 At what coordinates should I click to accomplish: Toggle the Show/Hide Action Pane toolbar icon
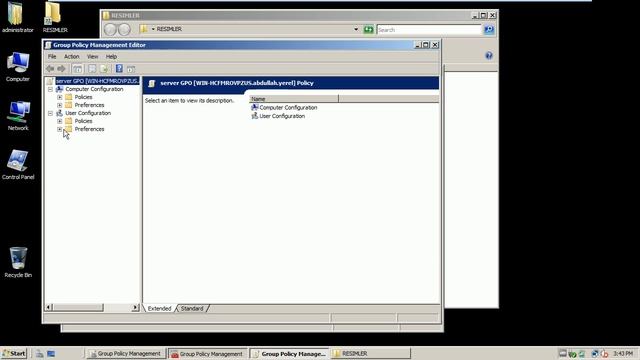point(131,69)
